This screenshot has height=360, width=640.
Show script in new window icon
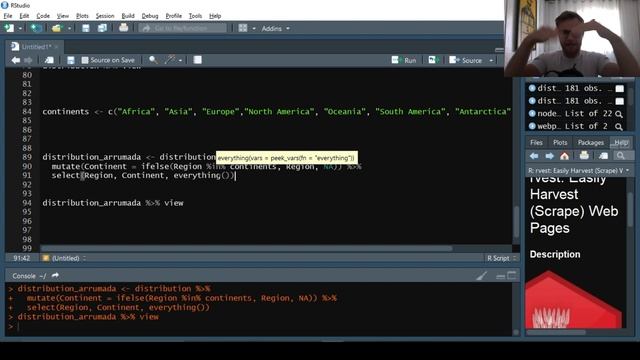[49, 60]
